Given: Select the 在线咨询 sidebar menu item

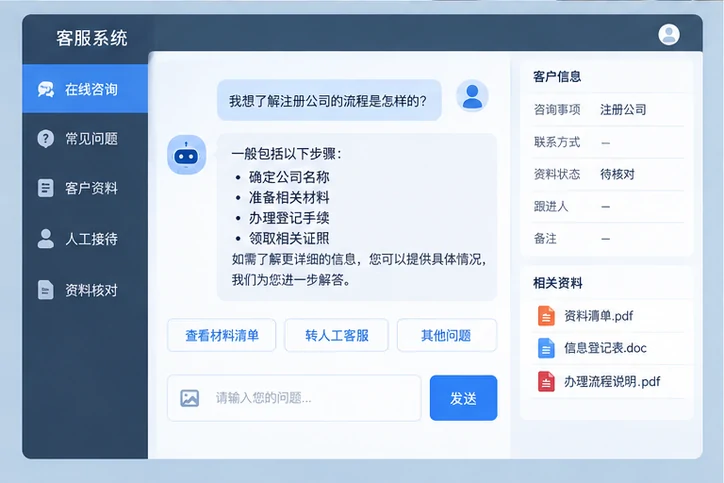Looking at the screenshot, I should [85, 89].
